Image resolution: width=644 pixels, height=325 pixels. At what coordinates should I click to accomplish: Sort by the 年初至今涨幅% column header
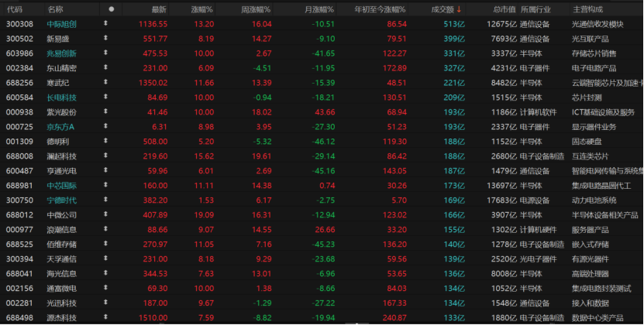pyautogui.click(x=381, y=9)
